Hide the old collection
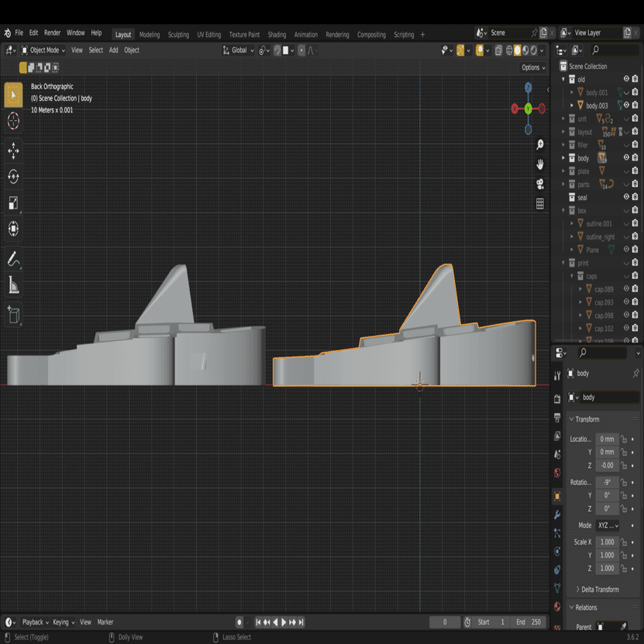 click(626, 79)
